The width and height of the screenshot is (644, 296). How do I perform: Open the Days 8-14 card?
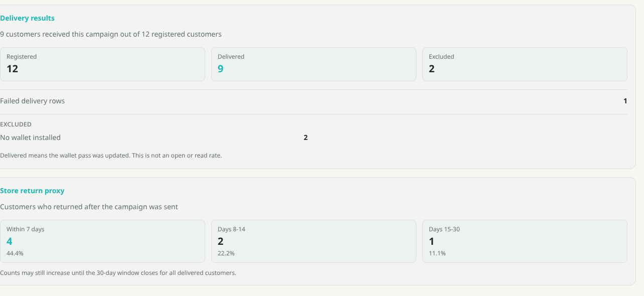click(x=313, y=241)
